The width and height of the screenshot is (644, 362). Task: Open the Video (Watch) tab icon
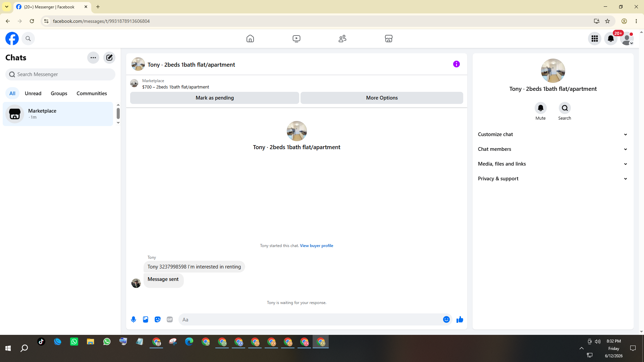297,39
